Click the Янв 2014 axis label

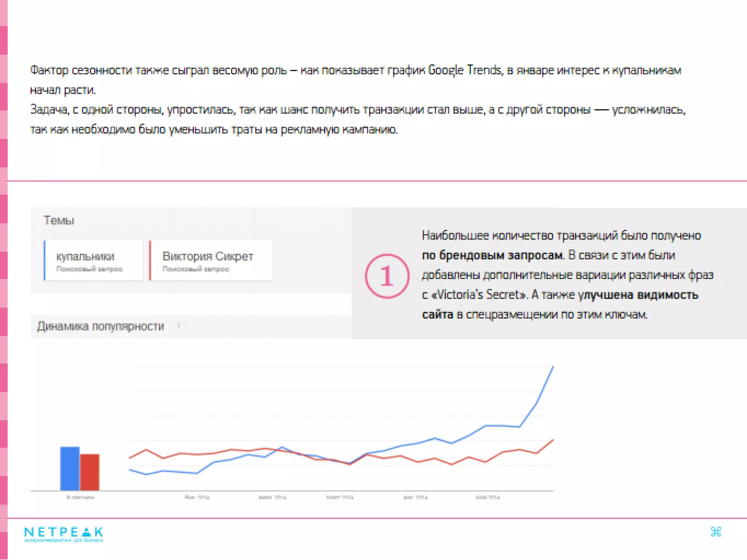(197, 497)
